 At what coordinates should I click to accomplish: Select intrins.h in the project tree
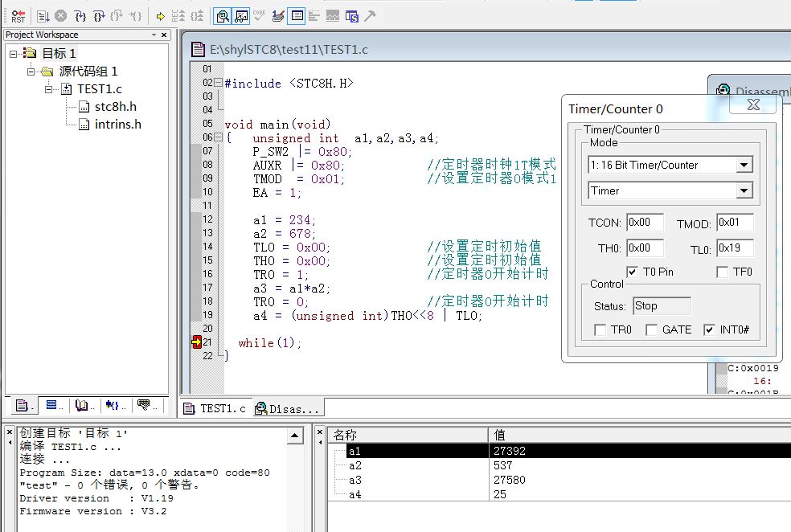117,125
